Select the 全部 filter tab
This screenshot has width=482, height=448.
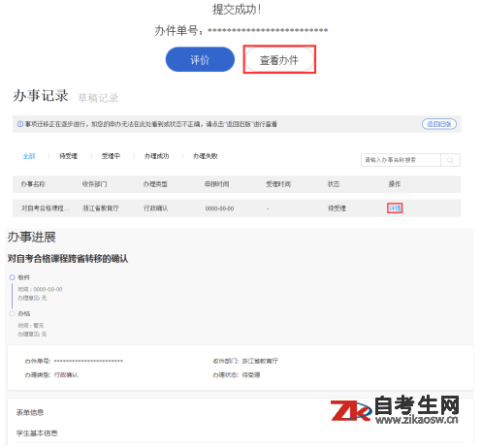point(29,156)
